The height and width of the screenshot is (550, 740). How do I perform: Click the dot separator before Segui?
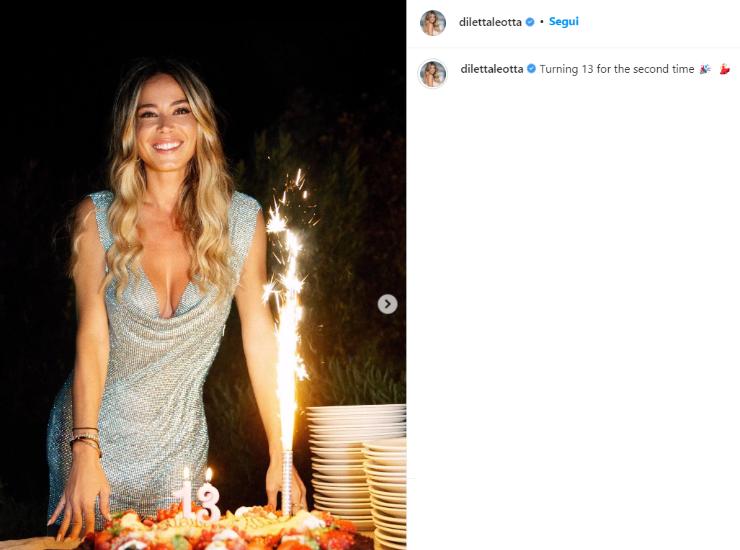pyautogui.click(x=541, y=21)
